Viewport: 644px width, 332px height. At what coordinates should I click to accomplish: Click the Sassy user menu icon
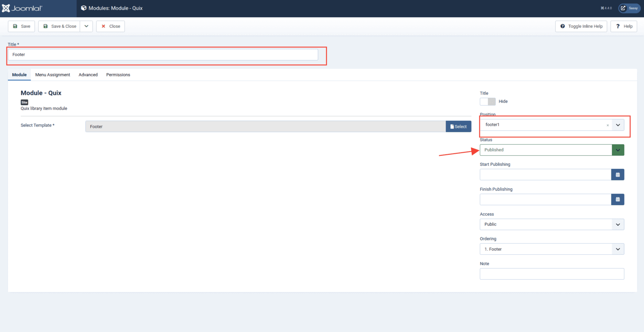click(x=629, y=8)
